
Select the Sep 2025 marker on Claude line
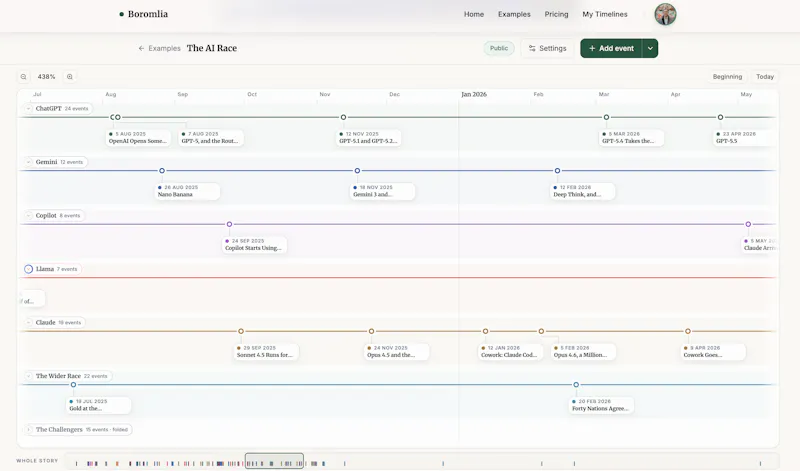click(x=241, y=331)
